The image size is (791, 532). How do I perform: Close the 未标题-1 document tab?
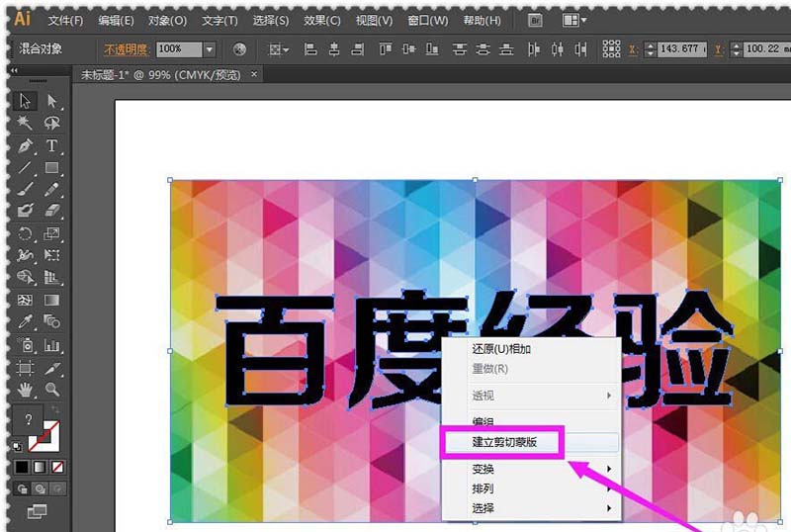pyautogui.click(x=254, y=74)
